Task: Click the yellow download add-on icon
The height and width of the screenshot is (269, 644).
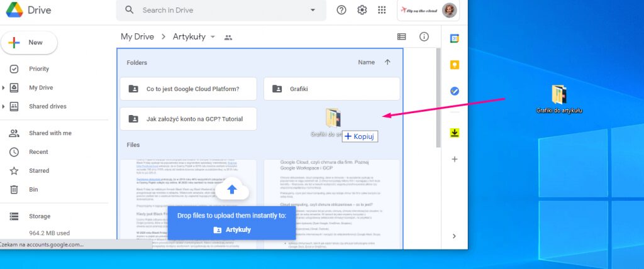Action: point(454,133)
